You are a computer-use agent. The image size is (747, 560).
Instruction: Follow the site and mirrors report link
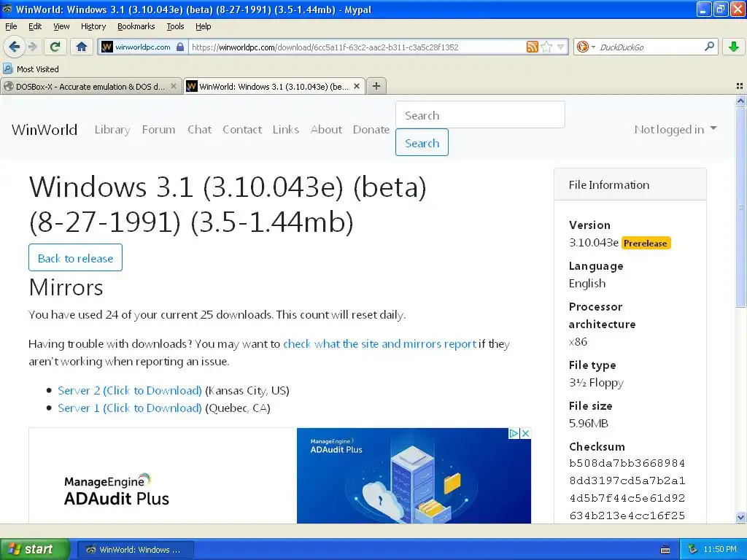click(x=379, y=344)
